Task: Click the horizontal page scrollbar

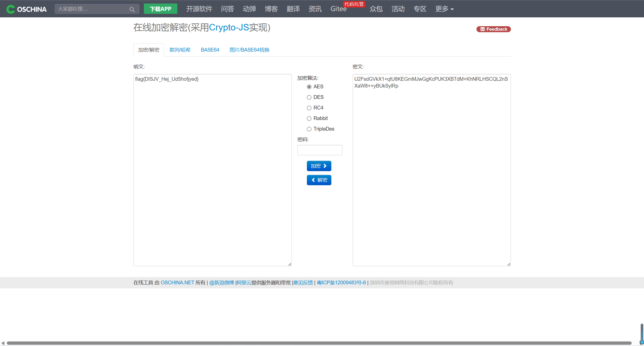Action: point(319,343)
